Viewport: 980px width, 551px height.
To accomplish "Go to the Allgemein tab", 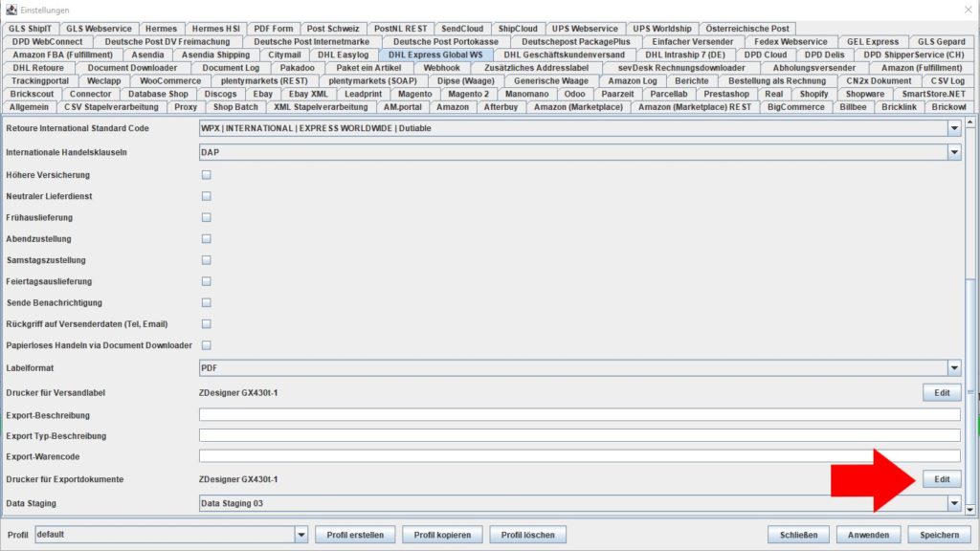I will [x=29, y=107].
